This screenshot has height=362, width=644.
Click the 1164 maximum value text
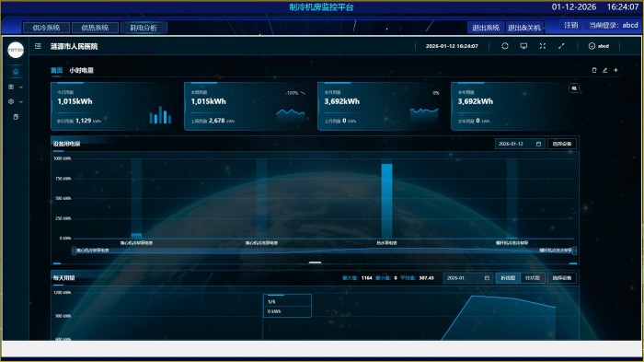(x=366, y=277)
